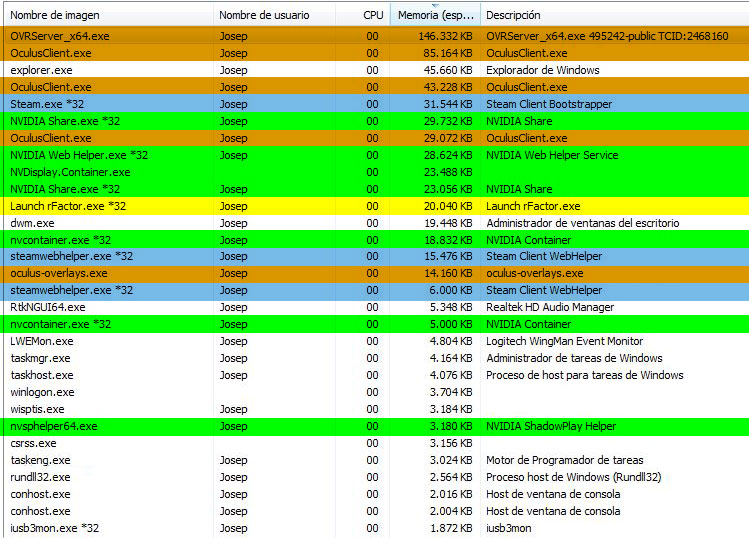
Task: Select NVIDIA Share.exe using 23.056 KB
Action: pyautogui.click(x=376, y=189)
